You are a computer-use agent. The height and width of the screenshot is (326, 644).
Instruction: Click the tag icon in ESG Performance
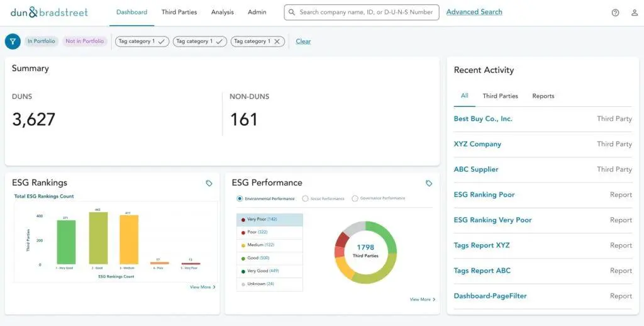tap(429, 183)
